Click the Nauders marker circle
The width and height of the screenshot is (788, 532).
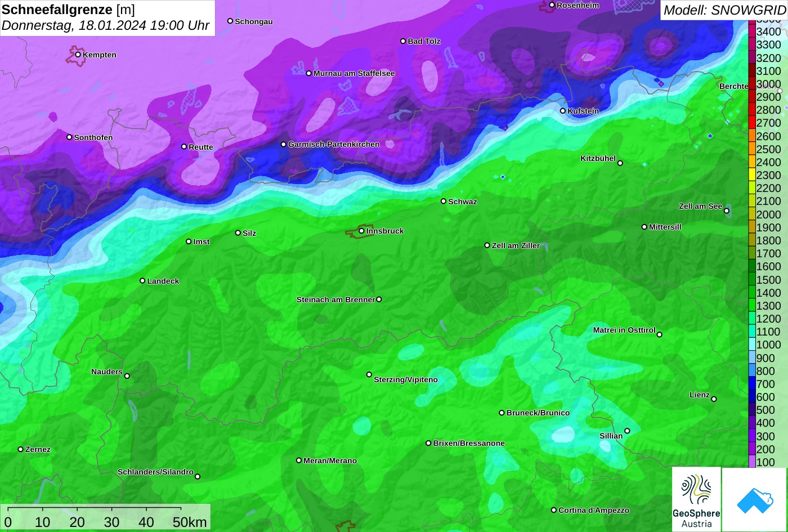[x=127, y=376]
